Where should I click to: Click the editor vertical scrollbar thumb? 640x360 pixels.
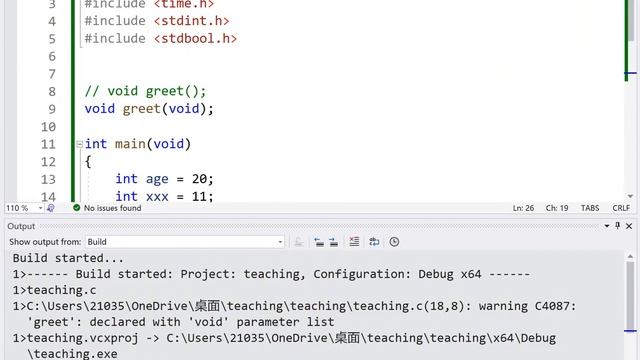point(631,20)
